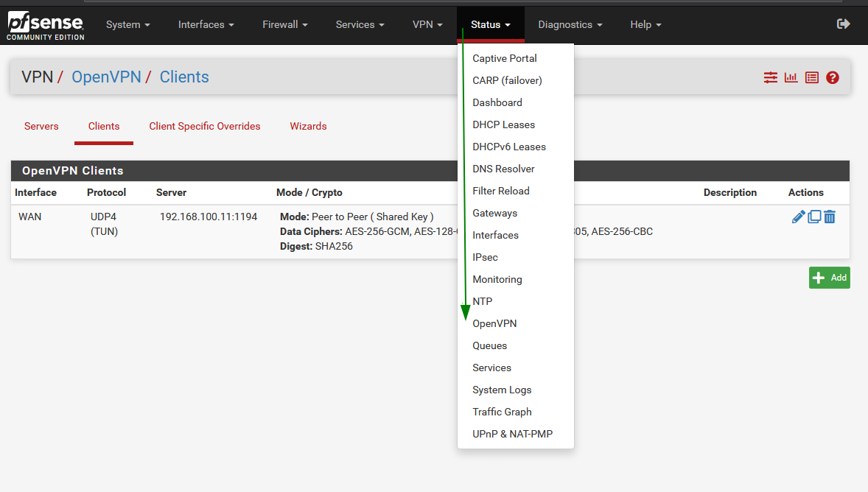This screenshot has width=868, height=492.
Task: Choose Traffic Graph from the Status menu
Action: click(x=515, y=412)
